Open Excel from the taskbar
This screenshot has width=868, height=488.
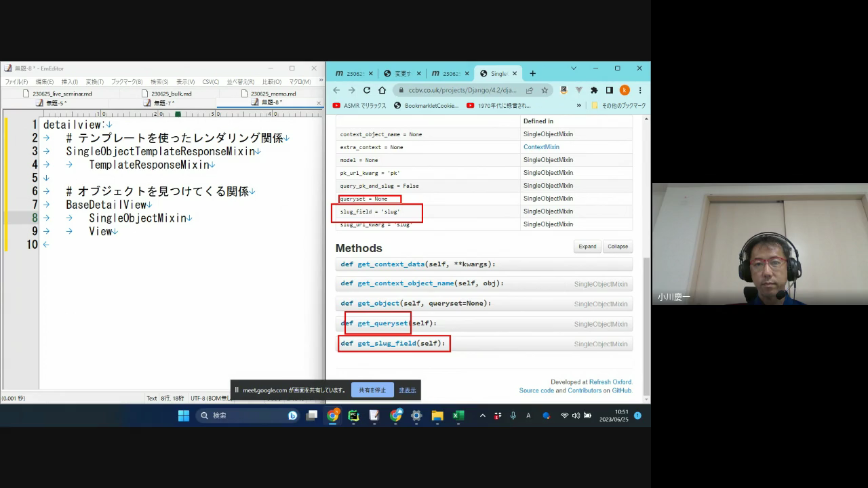point(458,415)
